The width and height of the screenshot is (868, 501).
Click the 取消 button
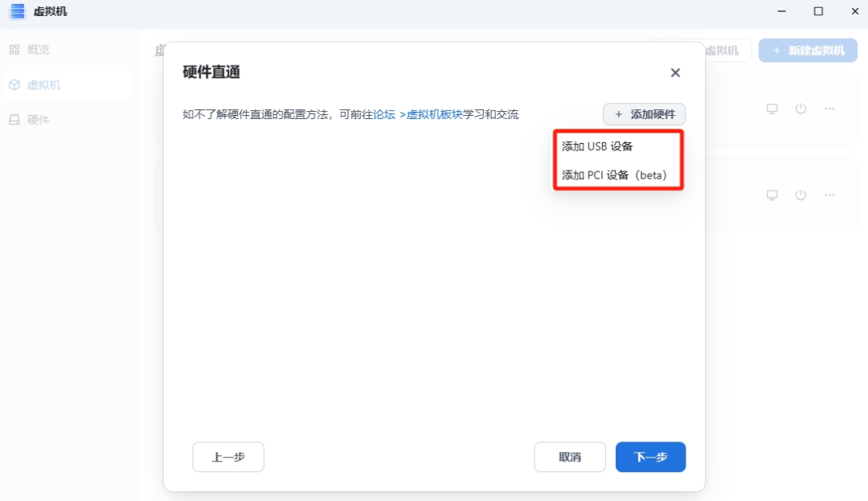[x=570, y=457]
